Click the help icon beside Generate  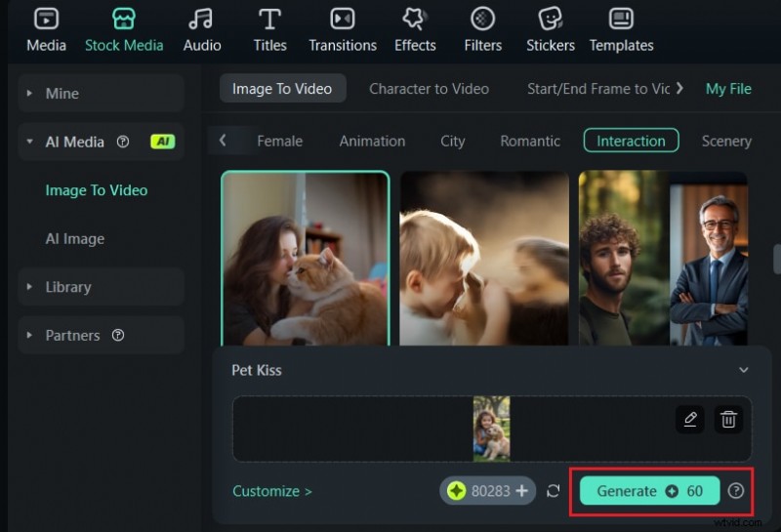pos(736,491)
